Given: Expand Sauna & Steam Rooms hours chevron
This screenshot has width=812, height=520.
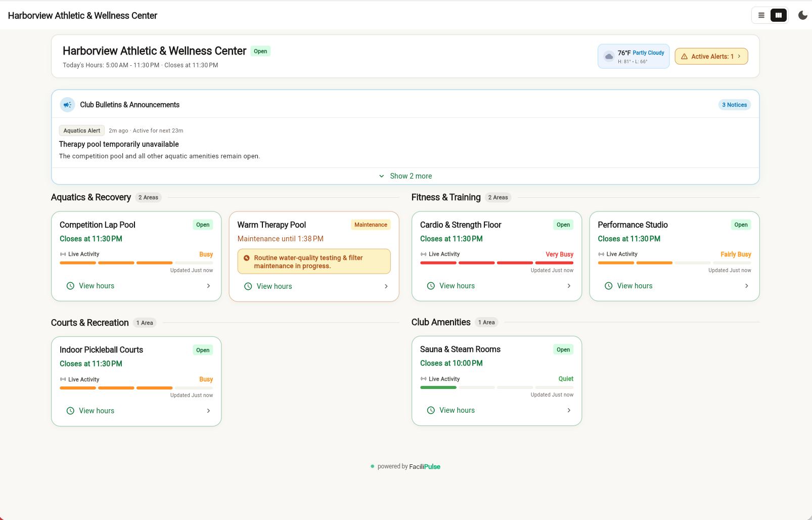Looking at the screenshot, I should (569, 410).
